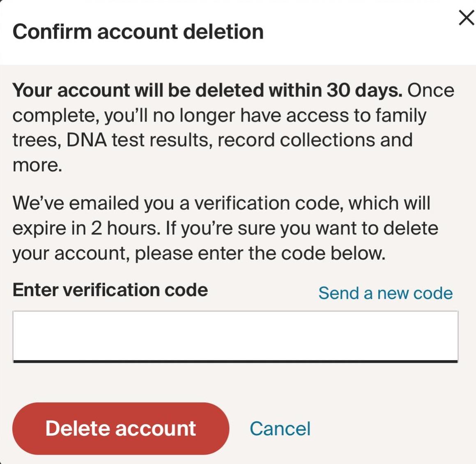This screenshot has width=476, height=464.
Task: Close the account deletion dialog with X
Action: pyautogui.click(x=466, y=18)
